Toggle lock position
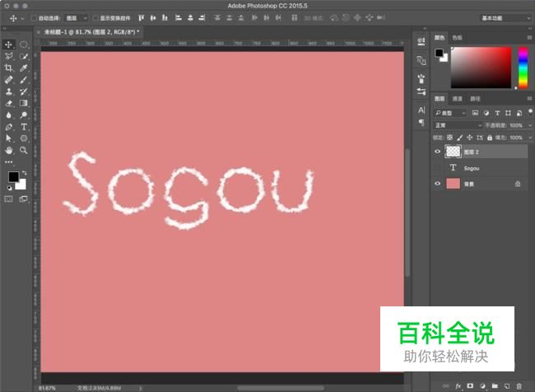This screenshot has height=392, width=535. 469,138
